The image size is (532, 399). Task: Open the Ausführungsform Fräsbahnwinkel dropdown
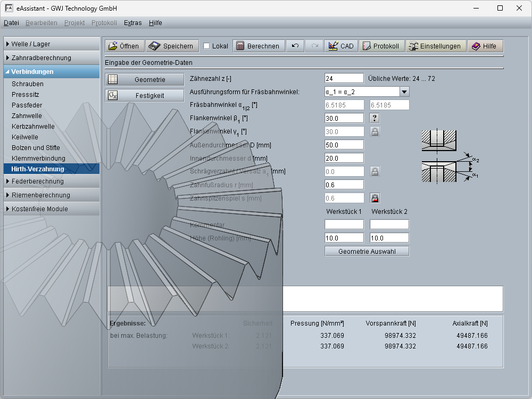tap(404, 92)
